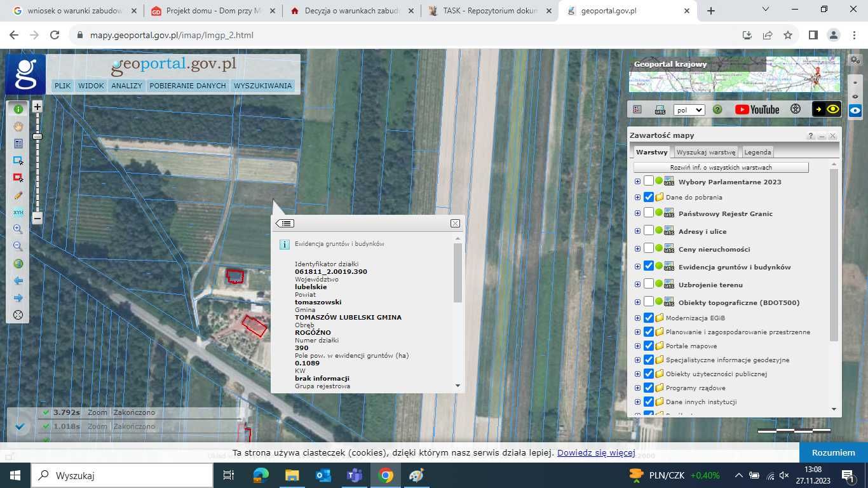This screenshot has width=868, height=488.
Task: Open the list menu icon in info popup
Action: coord(285,223)
